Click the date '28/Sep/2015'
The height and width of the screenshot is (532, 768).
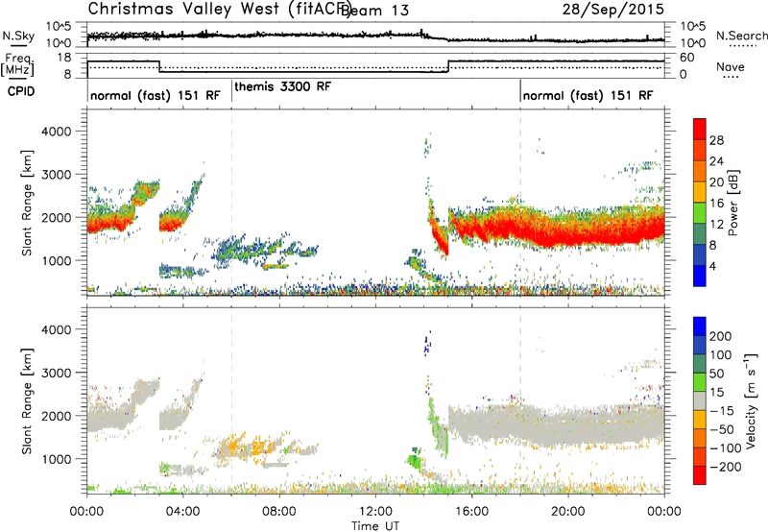pyautogui.click(x=613, y=9)
